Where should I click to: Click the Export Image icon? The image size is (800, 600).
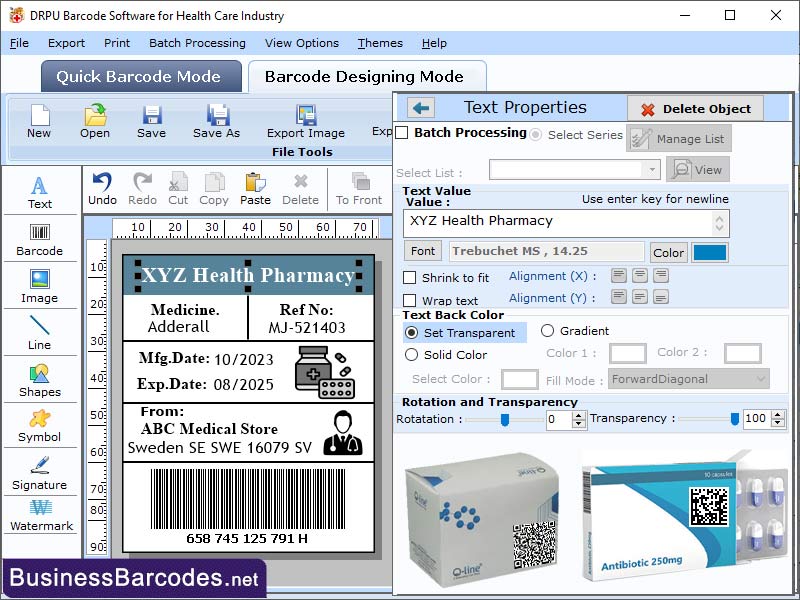pos(304,118)
